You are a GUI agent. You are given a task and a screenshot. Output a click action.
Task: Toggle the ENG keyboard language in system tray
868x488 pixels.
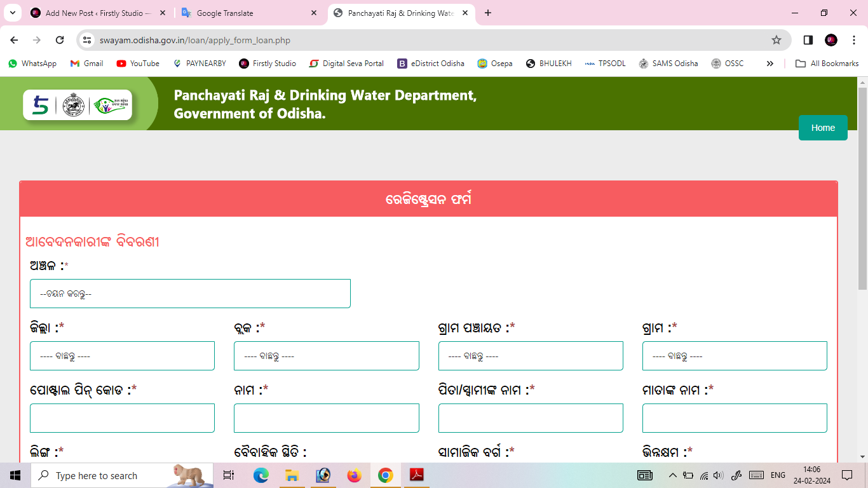point(778,475)
